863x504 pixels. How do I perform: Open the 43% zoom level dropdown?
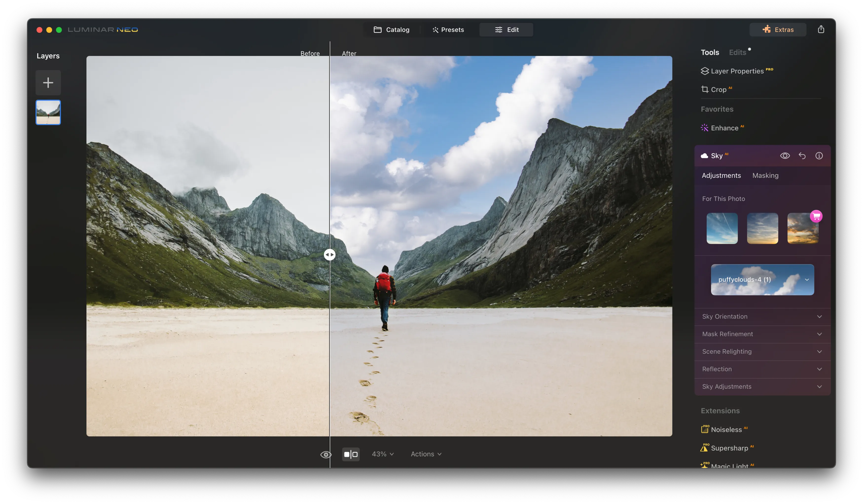382,454
